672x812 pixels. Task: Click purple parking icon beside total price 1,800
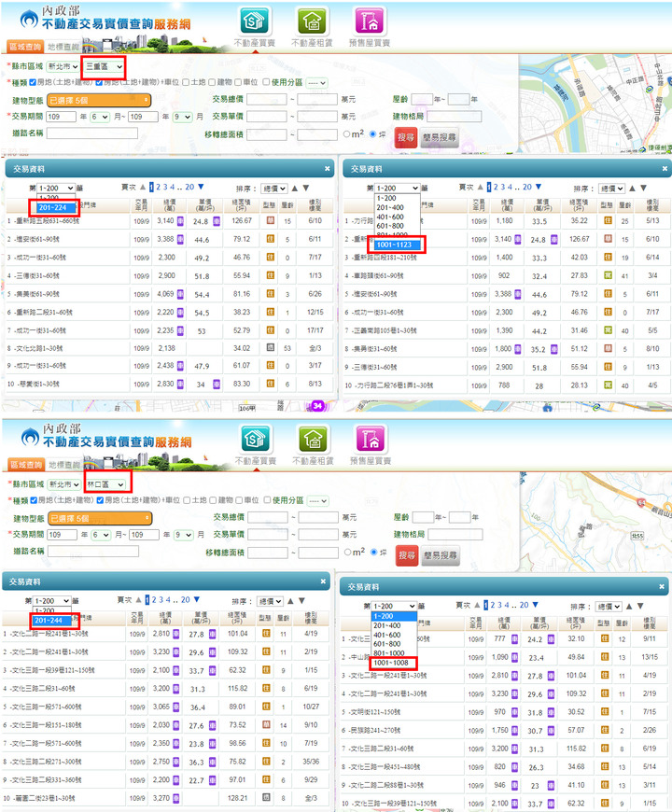[x=518, y=349]
